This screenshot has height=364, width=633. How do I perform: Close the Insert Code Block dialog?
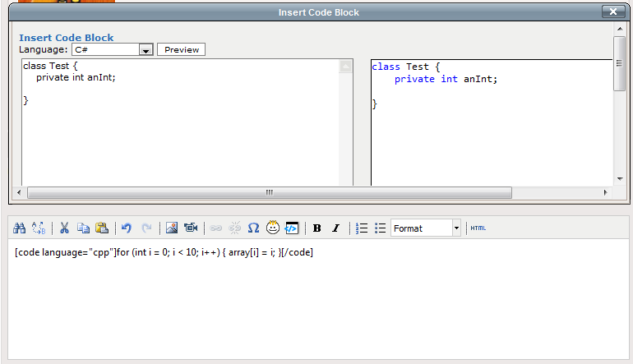(612, 12)
